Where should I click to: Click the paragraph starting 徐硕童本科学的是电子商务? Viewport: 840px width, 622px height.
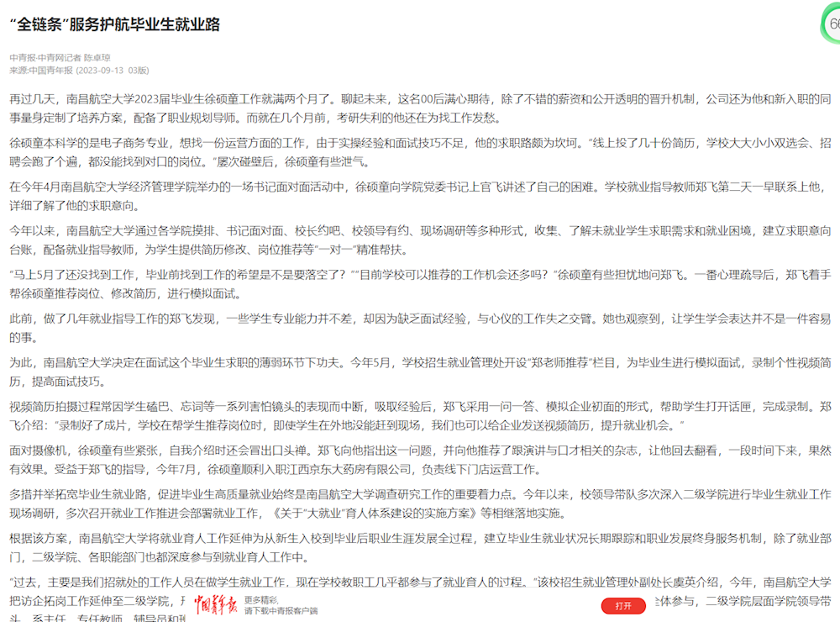(x=420, y=152)
